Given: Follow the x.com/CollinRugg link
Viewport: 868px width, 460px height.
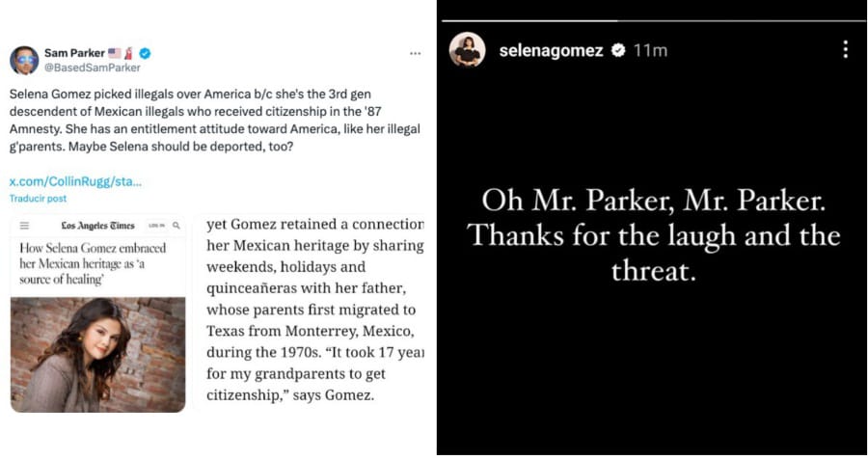Looking at the screenshot, I should [75, 181].
